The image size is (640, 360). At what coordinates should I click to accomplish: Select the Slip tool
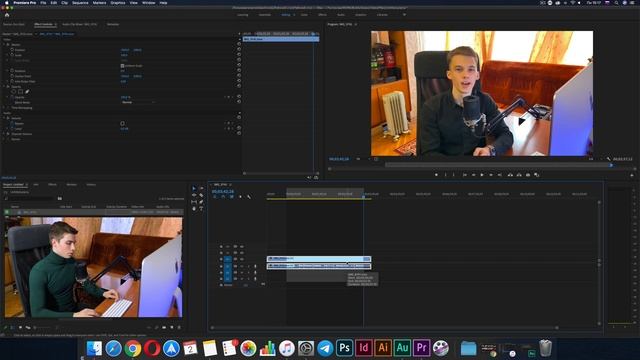click(194, 202)
